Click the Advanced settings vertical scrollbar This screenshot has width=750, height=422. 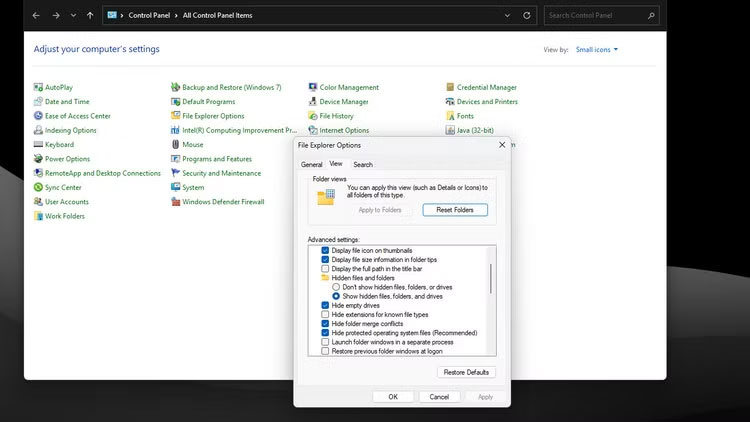coord(491,278)
